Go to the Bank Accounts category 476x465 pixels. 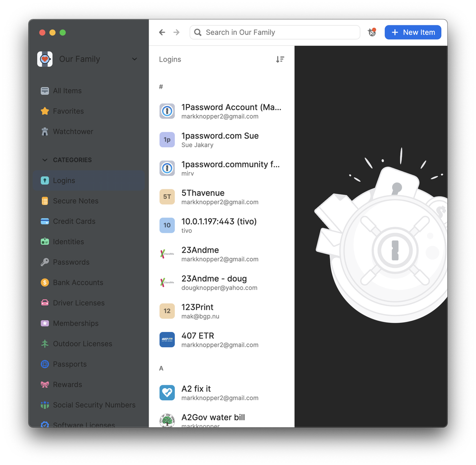(78, 283)
